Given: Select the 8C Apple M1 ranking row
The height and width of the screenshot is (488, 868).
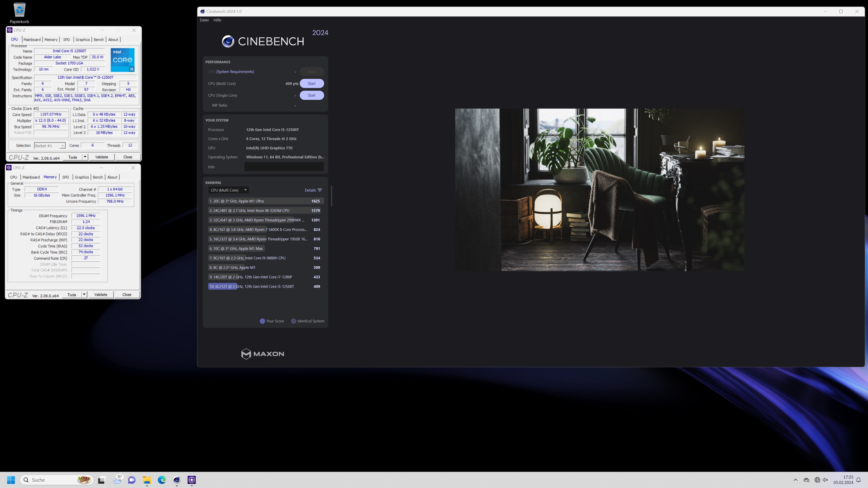Looking at the screenshot, I should pos(266,267).
